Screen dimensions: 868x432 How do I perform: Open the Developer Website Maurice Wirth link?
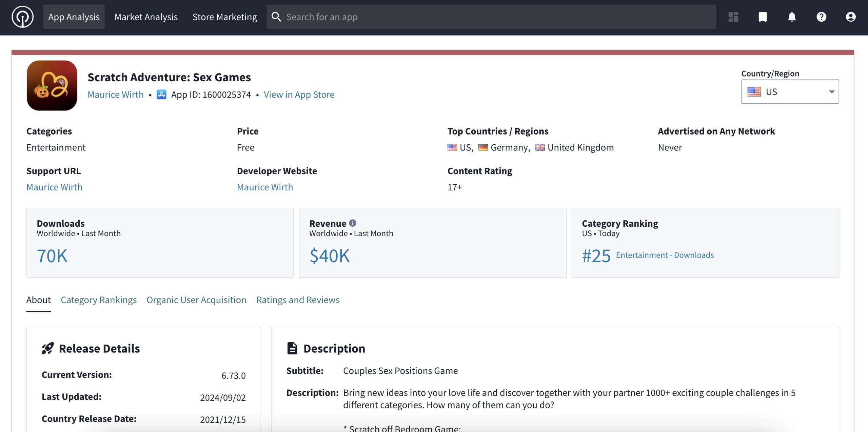pos(265,187)
